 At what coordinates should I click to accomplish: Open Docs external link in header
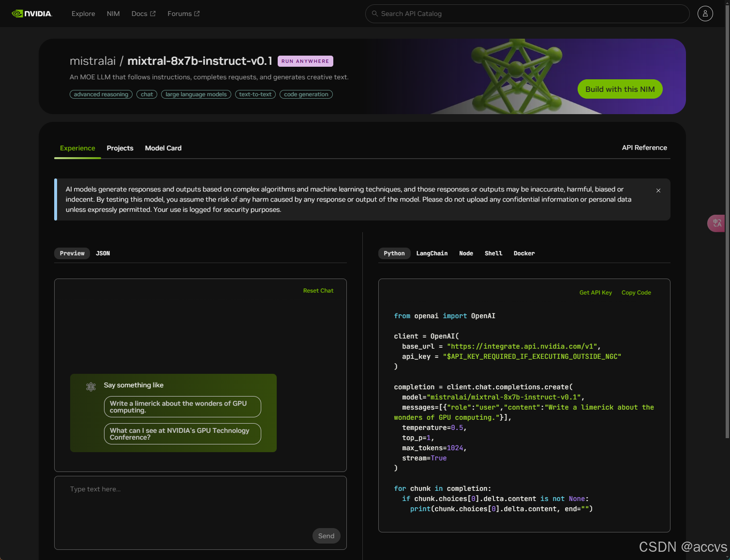pos(144,14)
